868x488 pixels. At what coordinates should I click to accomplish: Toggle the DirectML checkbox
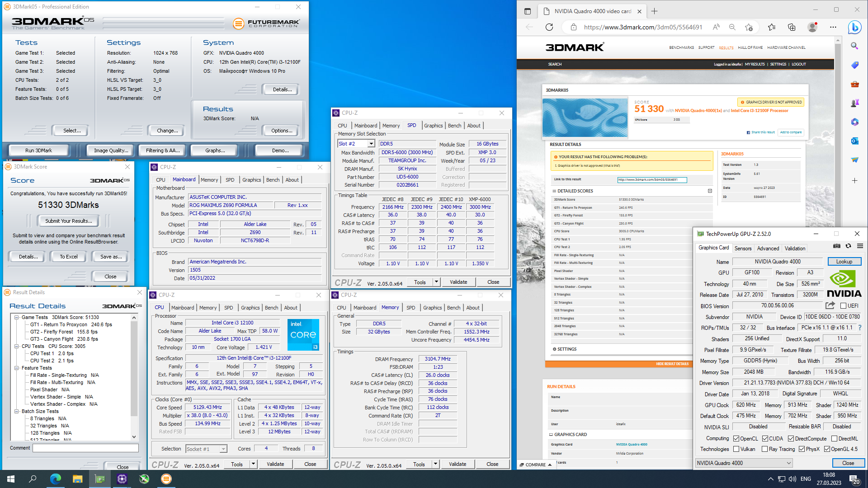(834, 439)
